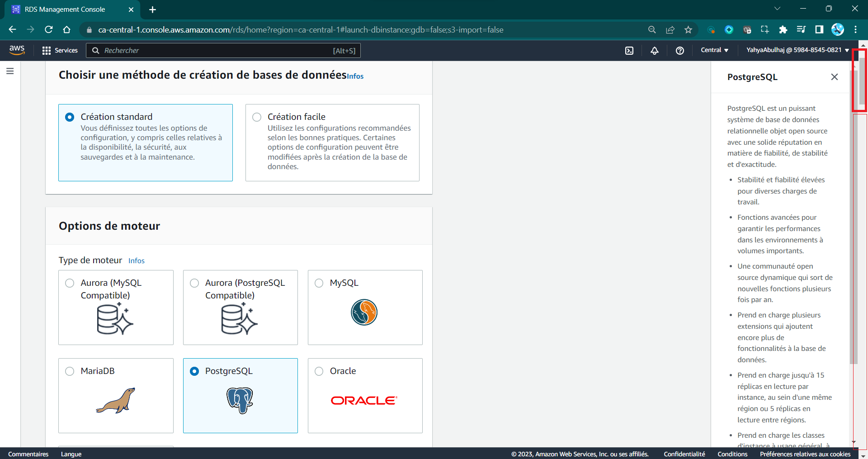Select Aurora (MySQL Compatible) engine

[x=116, y=308]
